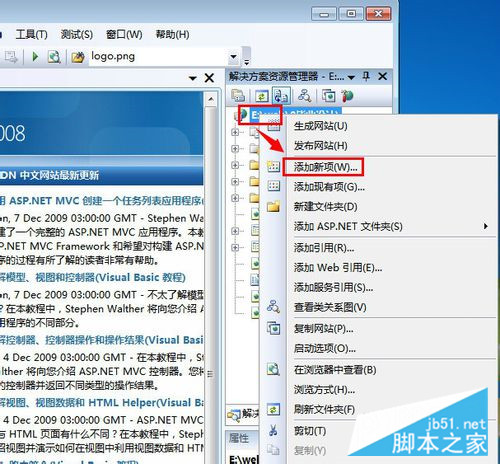Open the start page active files dropdown

point(193,78)
